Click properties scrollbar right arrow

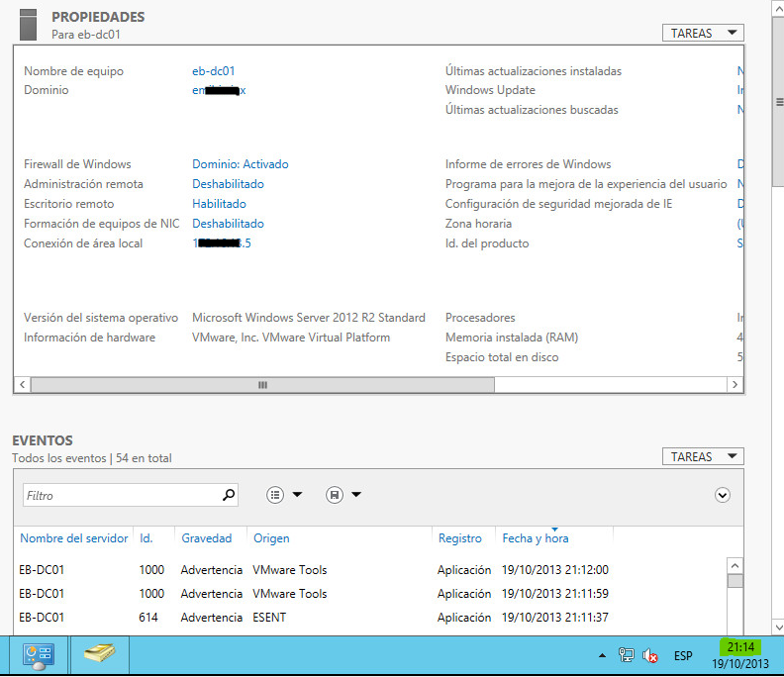[x=735, y=385]
